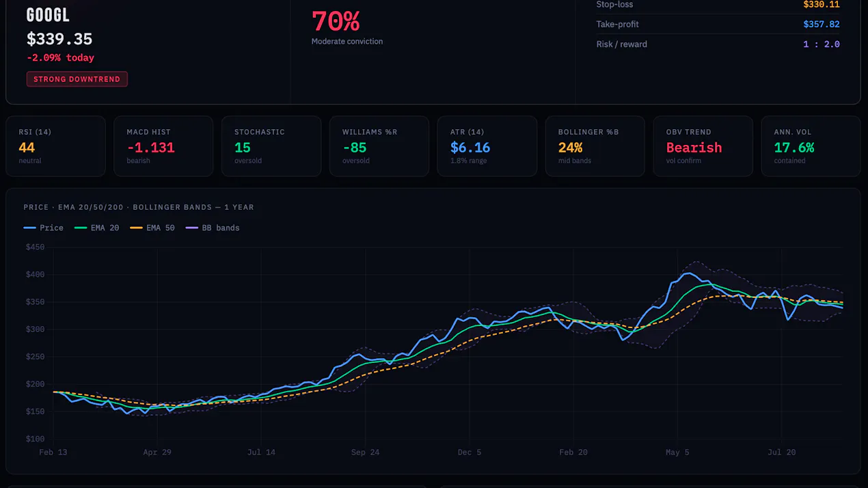This screenshot has width=868, height=488.
Task: Click the ANN. VOL value 17.6%
Action: click(794, 148)
